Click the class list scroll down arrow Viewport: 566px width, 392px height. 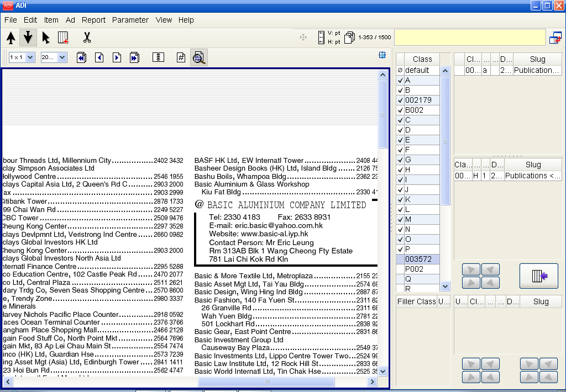[x=445, y=287]
